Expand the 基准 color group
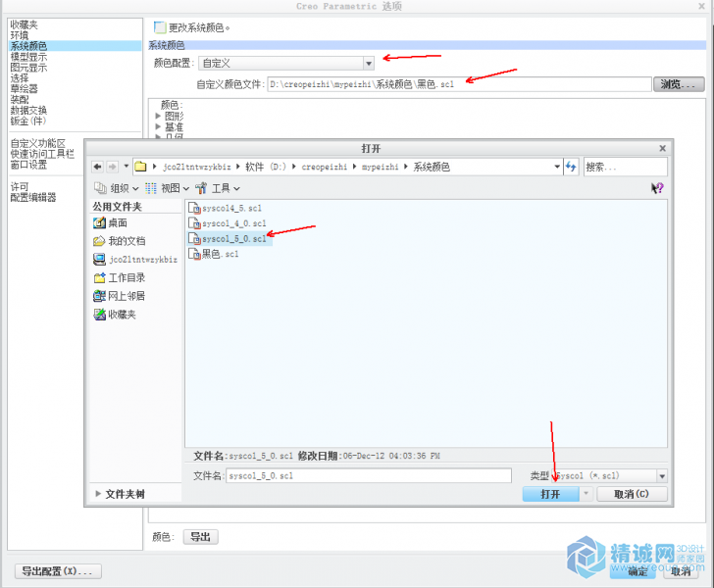 click(x=158, y=126)
